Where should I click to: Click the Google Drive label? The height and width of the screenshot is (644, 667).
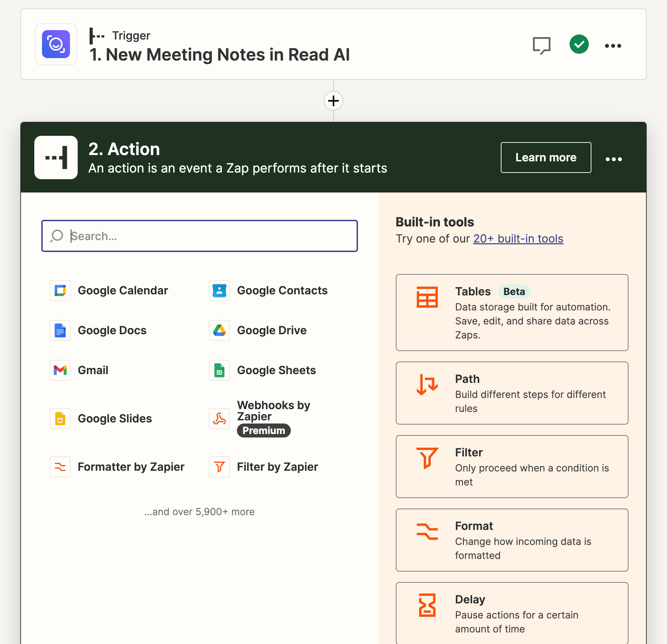[x=272, y=330]
